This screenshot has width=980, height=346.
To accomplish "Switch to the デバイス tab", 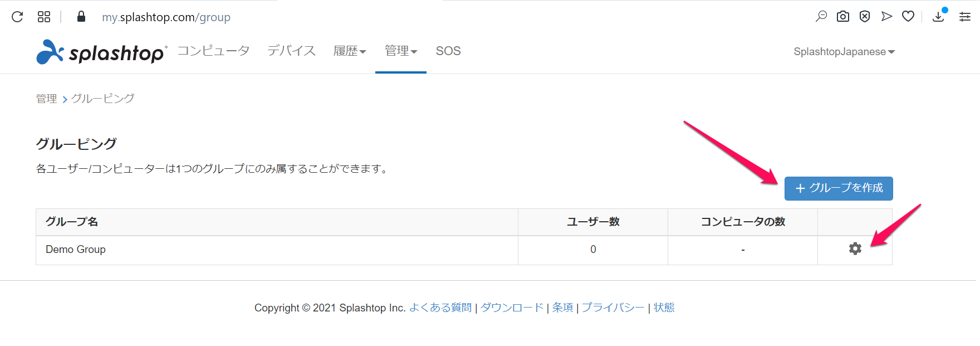I will pos(291,51).
